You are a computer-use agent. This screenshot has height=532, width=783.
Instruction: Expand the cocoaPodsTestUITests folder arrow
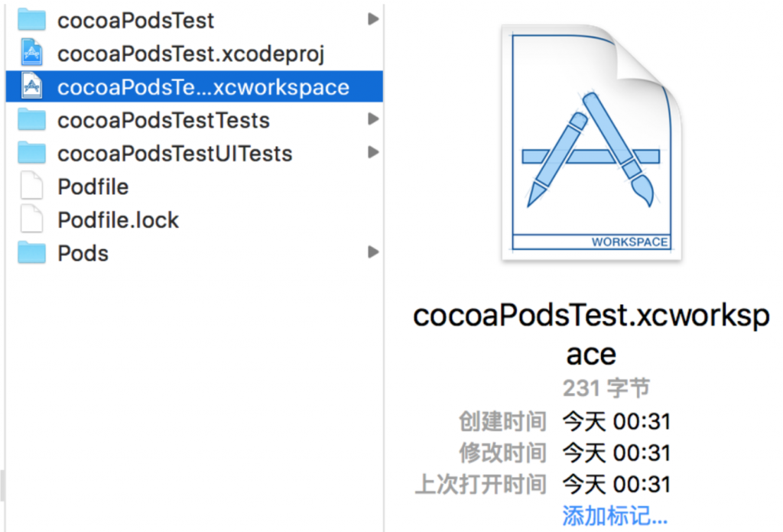[372, 152]
